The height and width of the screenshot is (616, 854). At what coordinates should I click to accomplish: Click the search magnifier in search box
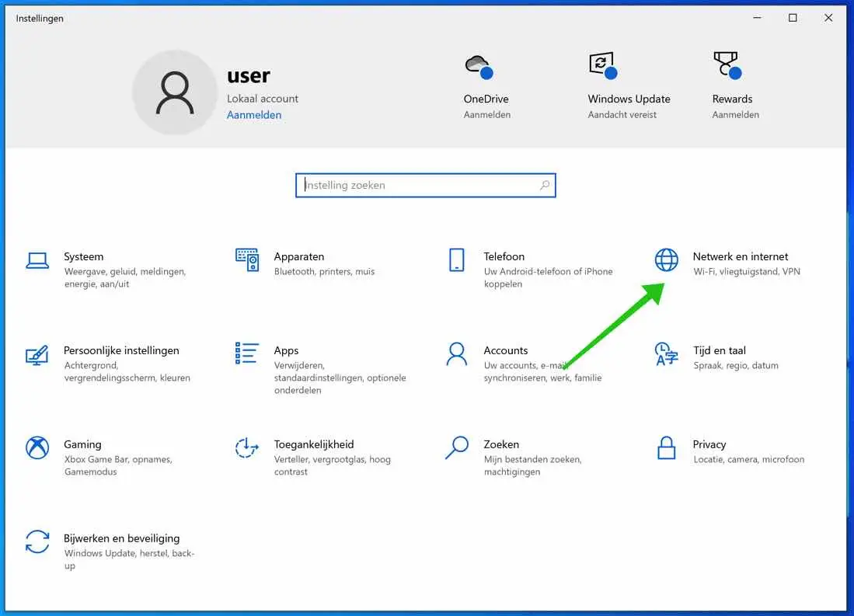tap(545, 185)
